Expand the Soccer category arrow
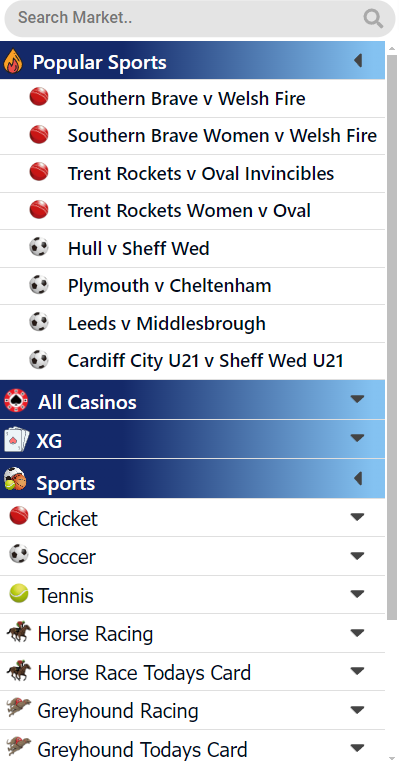This screenshot has width=399, height=772. click(x=357, y=556)
